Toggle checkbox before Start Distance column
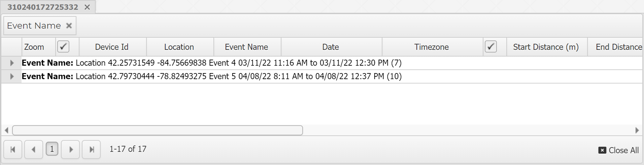 (491, 46)
